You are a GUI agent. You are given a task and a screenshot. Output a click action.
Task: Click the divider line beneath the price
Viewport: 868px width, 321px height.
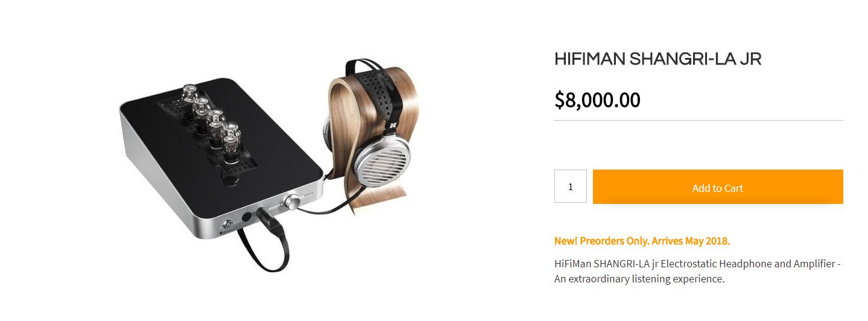tap(699, 121)
